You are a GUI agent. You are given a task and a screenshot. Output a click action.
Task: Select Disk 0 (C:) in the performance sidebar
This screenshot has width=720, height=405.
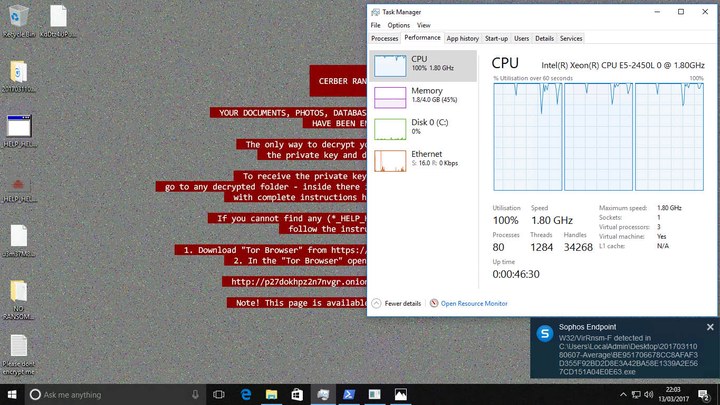coord(423,129)
